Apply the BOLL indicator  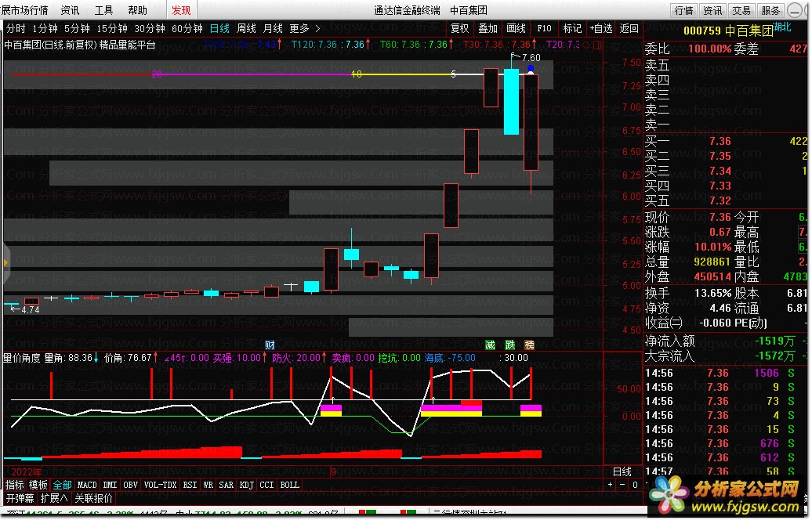tap(289, 485)
